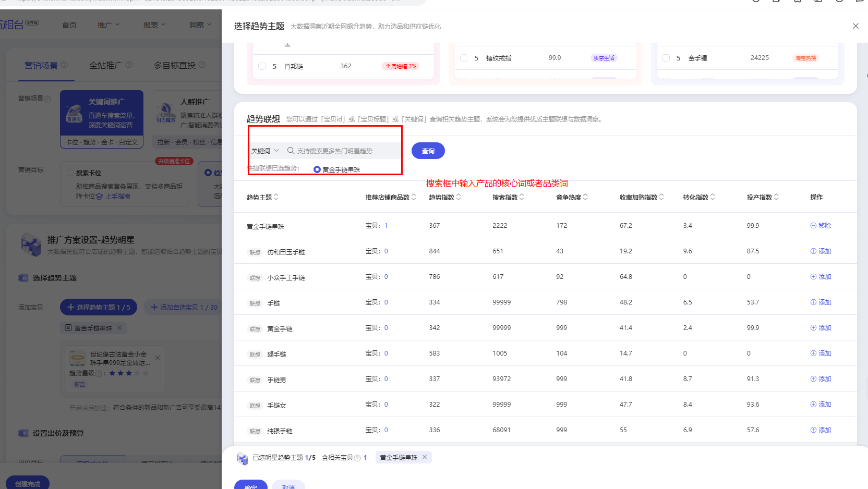Click sort icon on 趋势指数 column

coord(459,197)
